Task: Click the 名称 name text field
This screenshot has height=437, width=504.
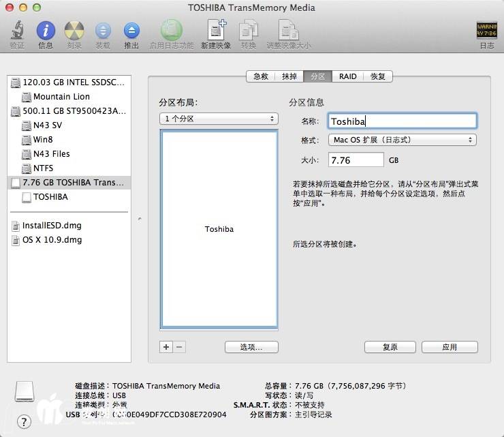Action: (402, 121)
